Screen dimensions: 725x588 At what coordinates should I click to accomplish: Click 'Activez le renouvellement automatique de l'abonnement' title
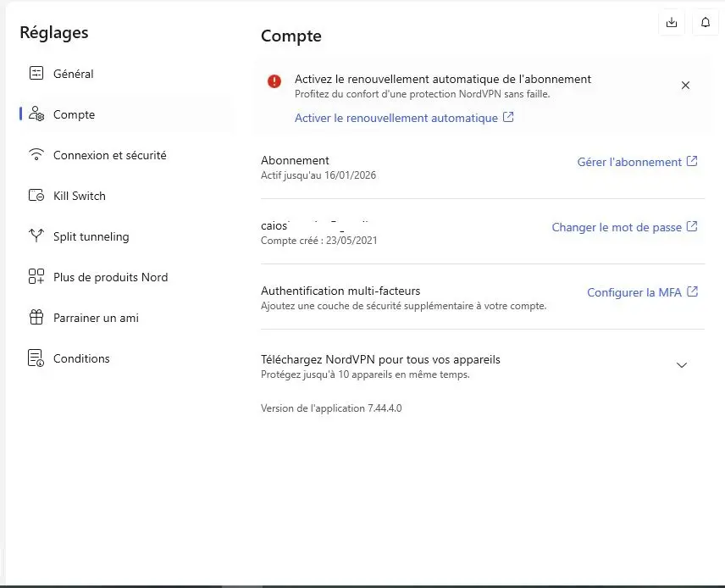(443, 79)
